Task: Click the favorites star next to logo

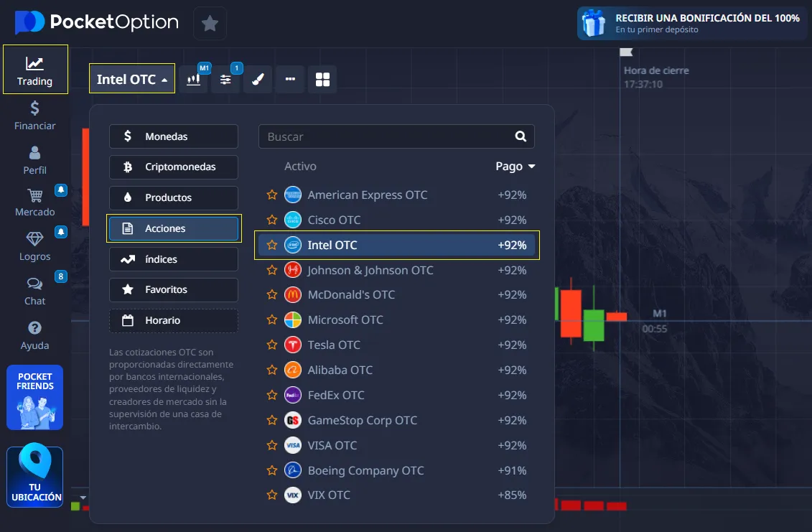Action: click(x=210, y=23)
